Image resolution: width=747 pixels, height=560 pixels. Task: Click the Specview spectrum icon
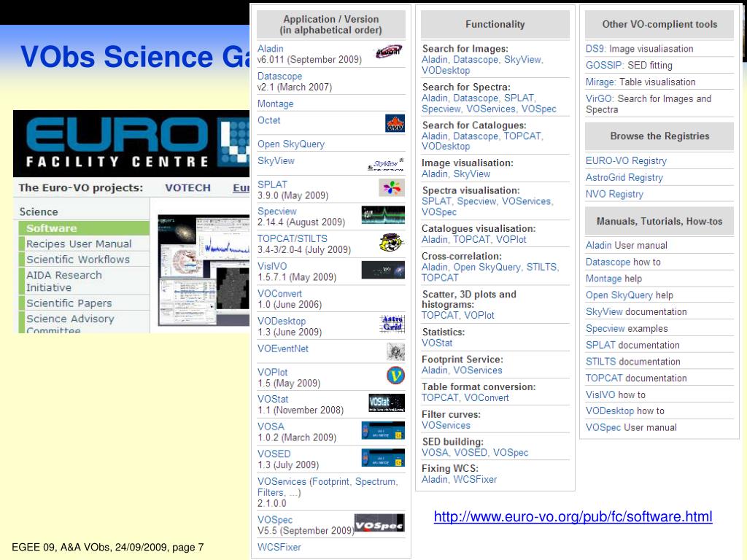tap(383, 215)
